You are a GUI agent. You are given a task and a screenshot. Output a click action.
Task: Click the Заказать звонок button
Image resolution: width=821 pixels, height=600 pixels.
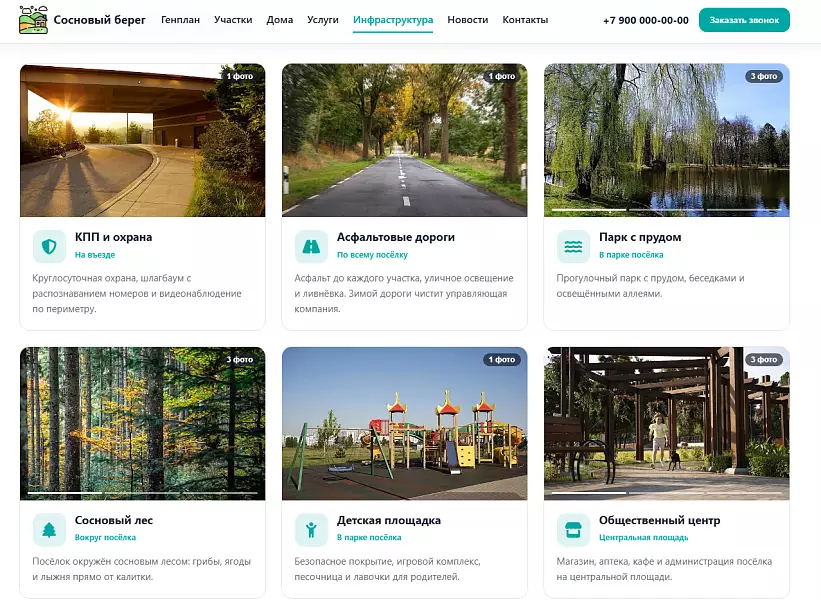point(744,20)
